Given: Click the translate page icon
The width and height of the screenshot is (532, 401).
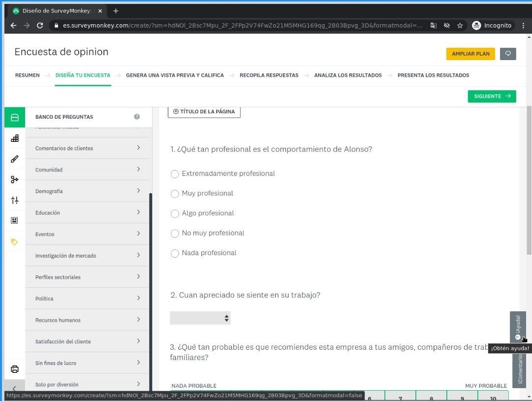Looking at the screenshot, I should tap(433, 26).
